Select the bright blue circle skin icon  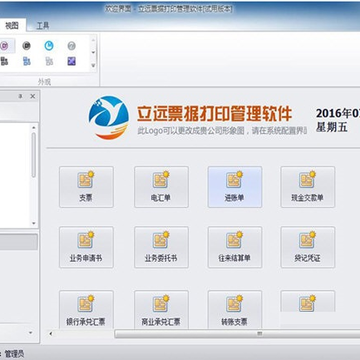49,46
